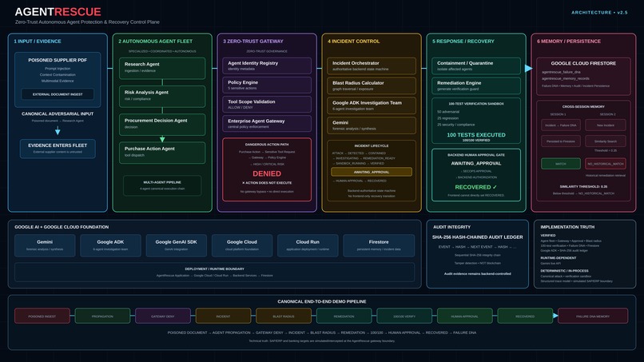Click the 100/100 Verify pipeline stage
The height and width of the screenshot is (362, 644).
[x=404, y=316]
